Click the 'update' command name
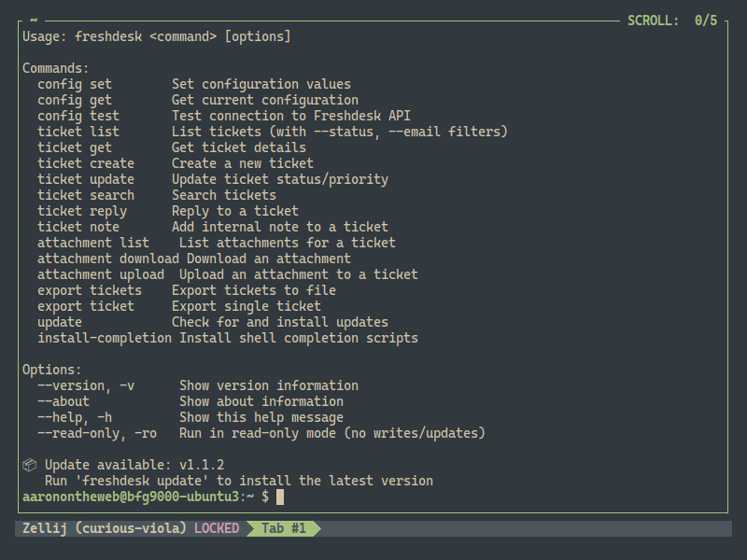This screenshot has width=747, height=560. 60,322
